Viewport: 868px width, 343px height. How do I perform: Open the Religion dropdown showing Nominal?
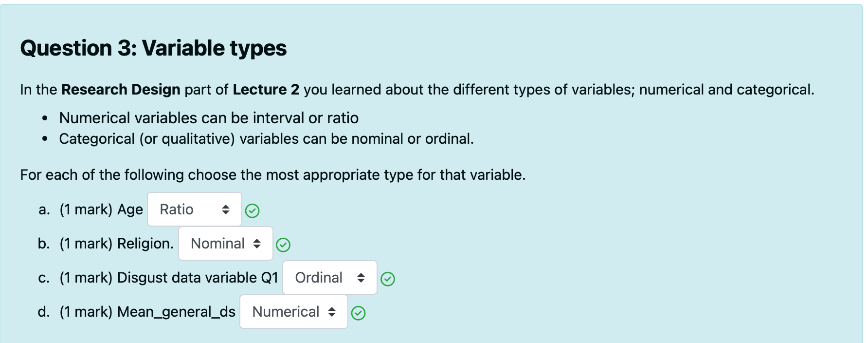225,244
